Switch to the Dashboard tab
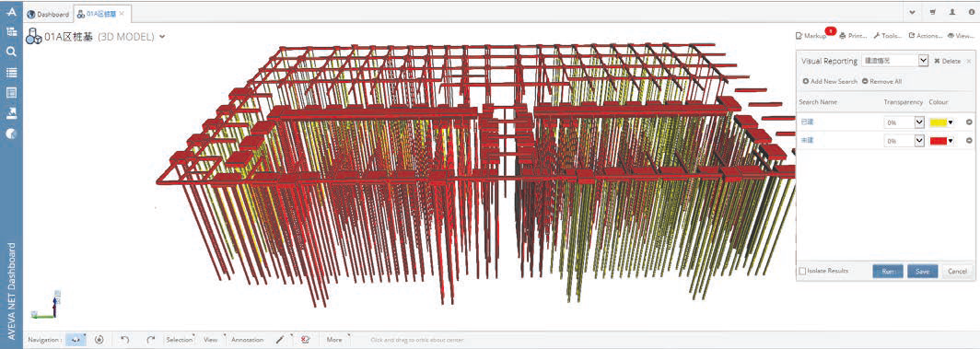The width and height of the screenshot is (980, 349). [x=48, y=14]
